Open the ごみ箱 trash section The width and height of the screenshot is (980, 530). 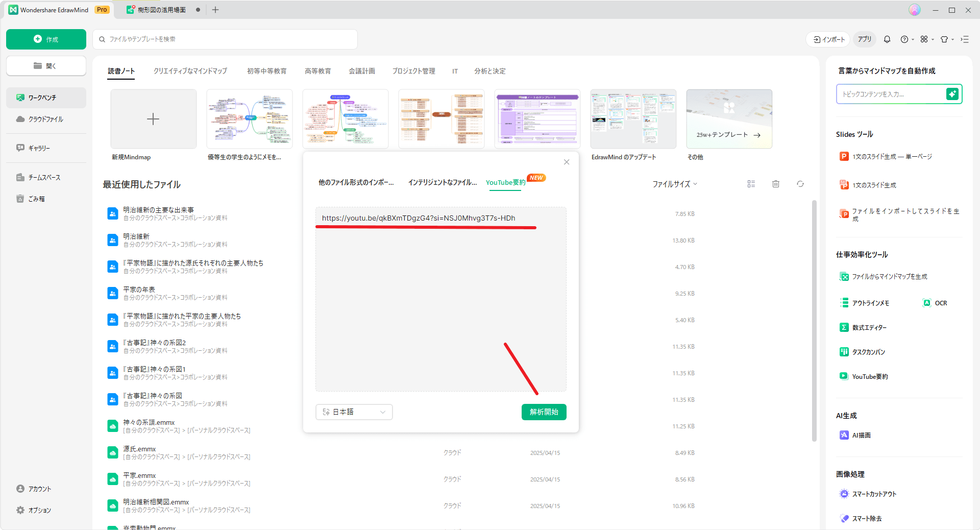pyautogui.click(x=46, y=199)
